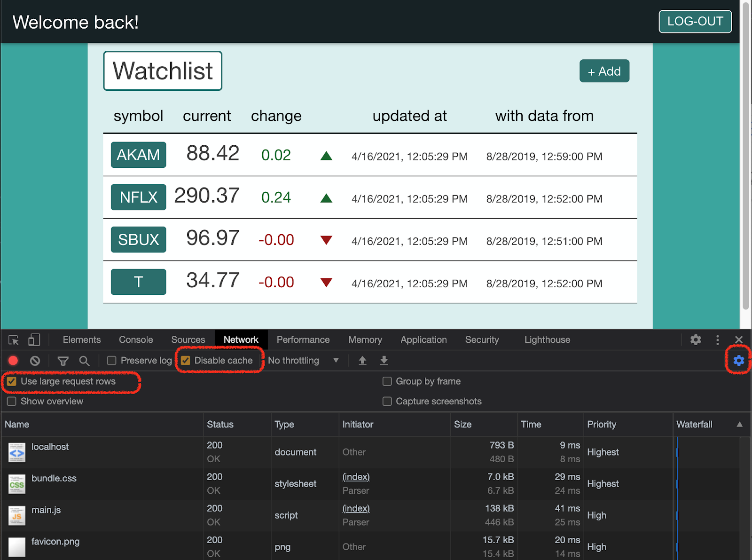Uncheck the Disable cache checkbox
Viewport: 752px width, 560px height.
point(186,361)
